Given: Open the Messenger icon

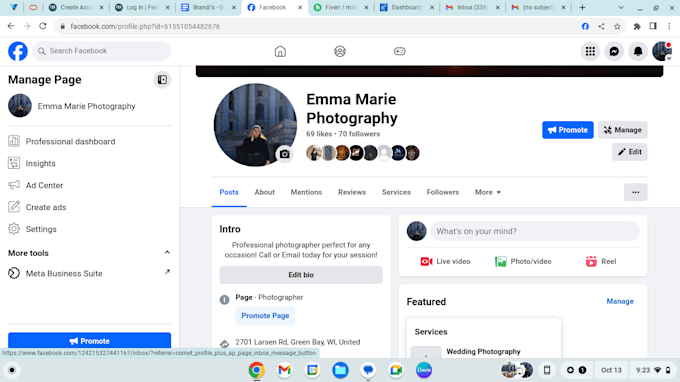Looking at the screenshot, I should point(614,51).
